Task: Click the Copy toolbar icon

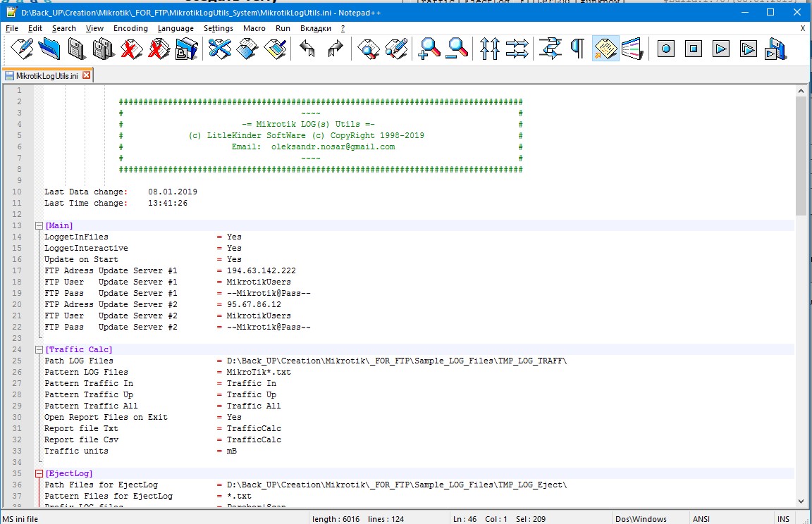Action: (x=247, y=49)
